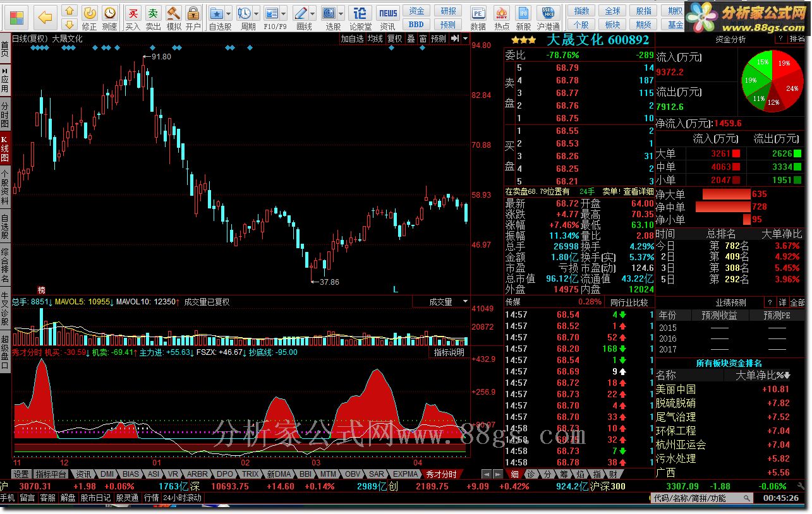Open the 个股资料 sidebar tab
Viewport: 812px width, 514px height.
coord(5,188)
